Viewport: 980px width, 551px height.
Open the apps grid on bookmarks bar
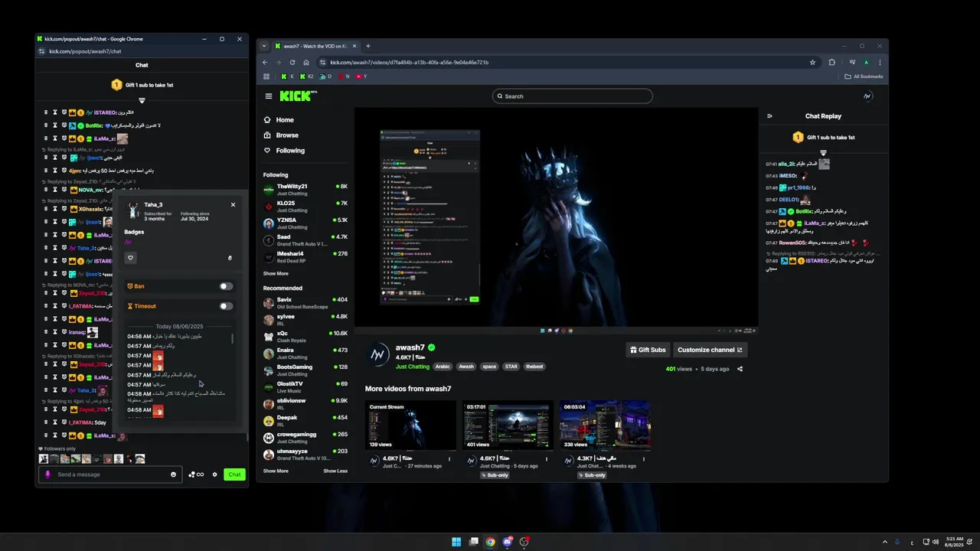pos(266,77)
